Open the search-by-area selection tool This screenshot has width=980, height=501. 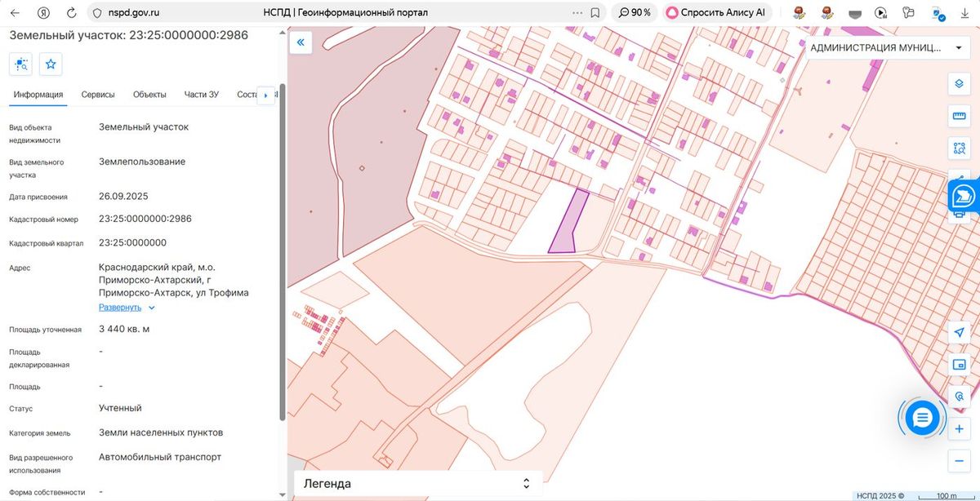click(x=959, y=149)
